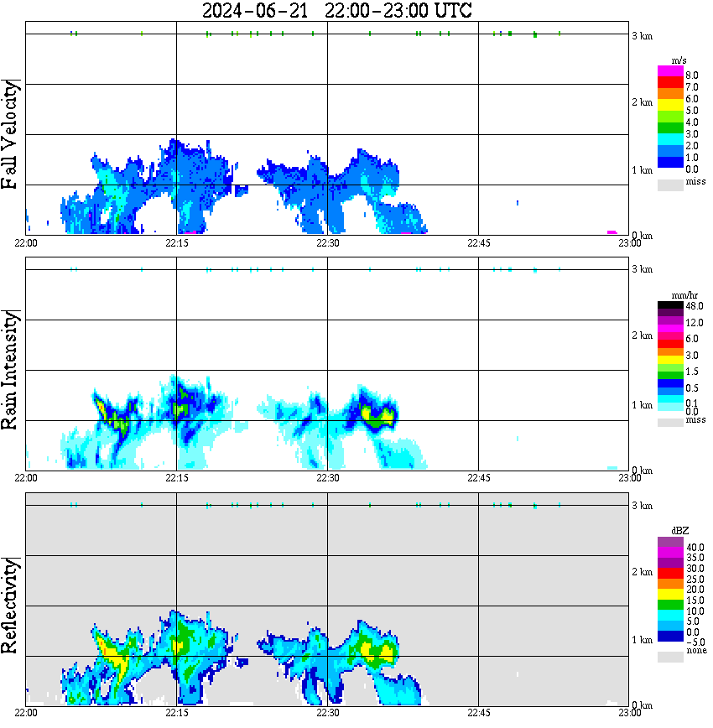Select the red swatch in dBZ legend
The width and height of the screenshot is (713, 728).
click(x=670, y=574)
